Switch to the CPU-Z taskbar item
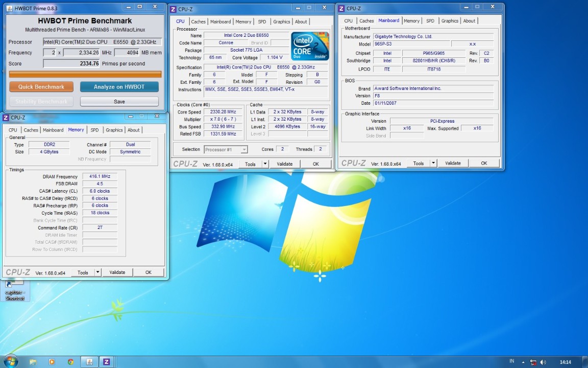588x368 pixels. pyautogui.click(x=107, y=362)
